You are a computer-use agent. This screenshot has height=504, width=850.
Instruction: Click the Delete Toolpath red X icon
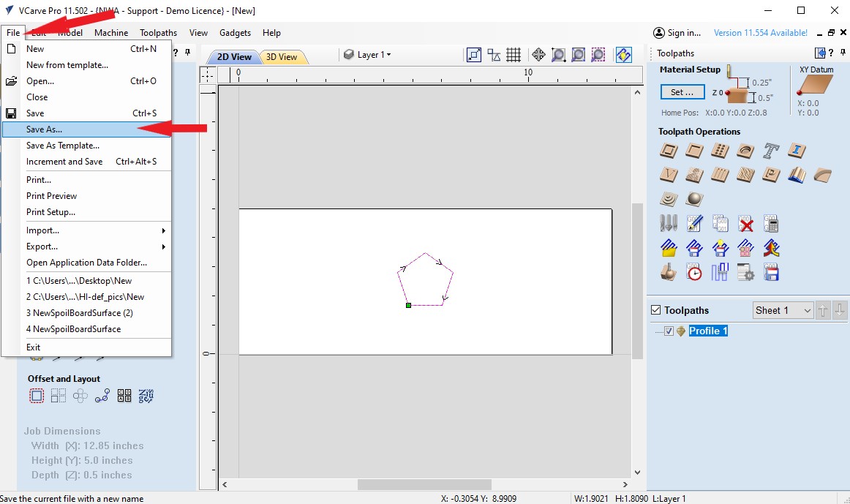746,222
